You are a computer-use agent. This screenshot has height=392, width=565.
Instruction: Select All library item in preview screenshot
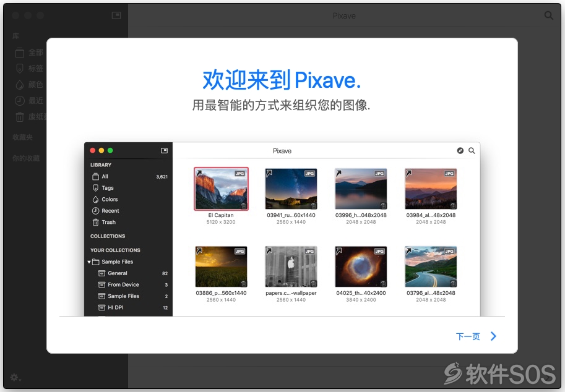pyautogui.click(x=129, y=176)
